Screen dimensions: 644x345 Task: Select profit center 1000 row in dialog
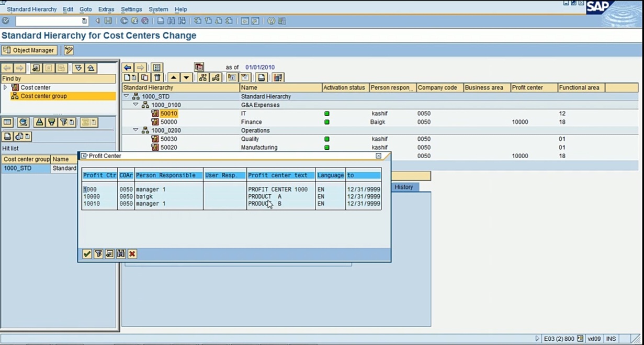tap(231, 189)
